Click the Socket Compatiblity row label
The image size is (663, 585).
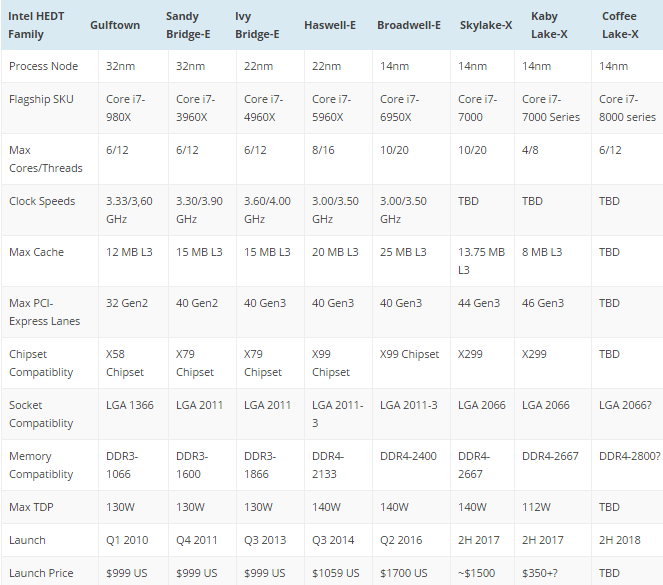(x=41, y=414)
